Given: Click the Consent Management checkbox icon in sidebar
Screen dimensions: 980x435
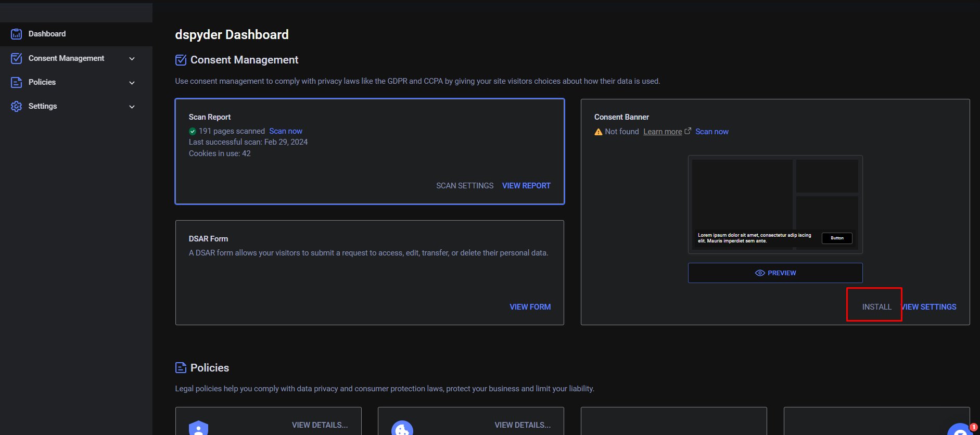Looking at the screenshot, I should pyautogui.click(x=17, y=58).
